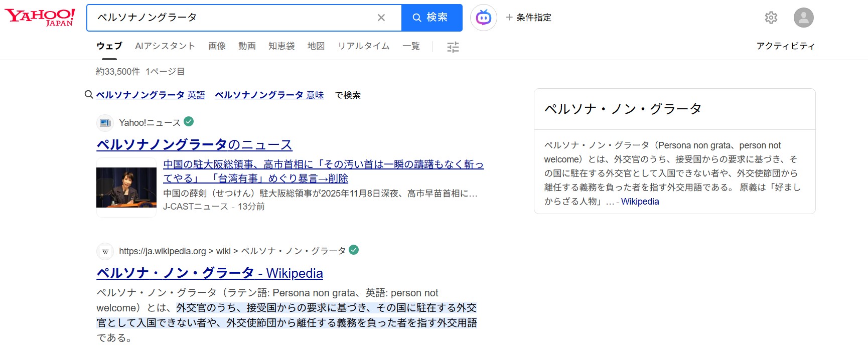Viewport: 868px width, 356px height.
Task: Switch to the 画像 tab
Action: point(217,46)
